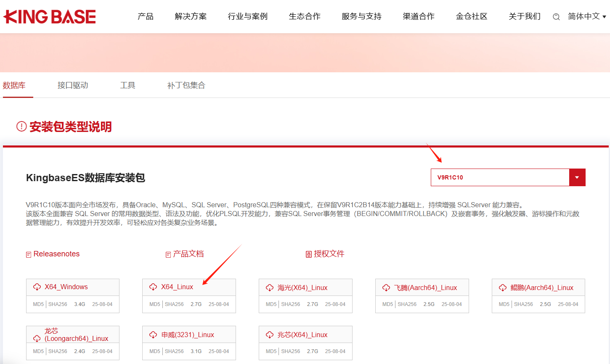Click the 兆芯(X64)_Linux download cloud icon
The image size is (610, 364).
coord(270,335)
